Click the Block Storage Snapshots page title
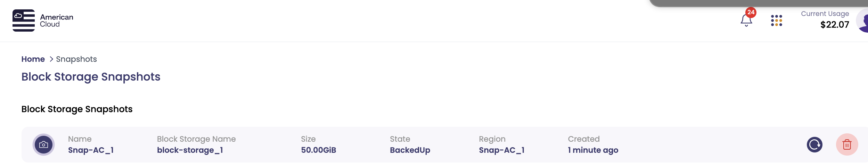868x166 pixels. 91,77
